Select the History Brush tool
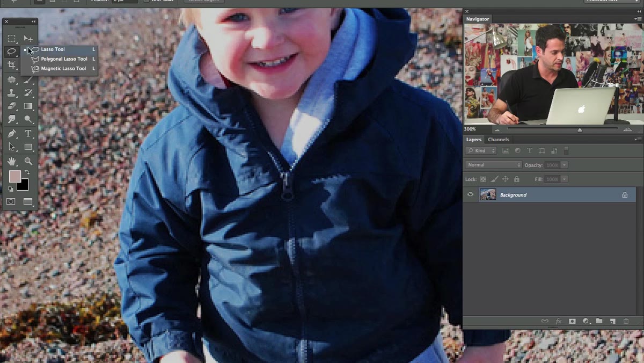Image resolution: width=644 pixels, height=363 pixels. click(28, 93)
